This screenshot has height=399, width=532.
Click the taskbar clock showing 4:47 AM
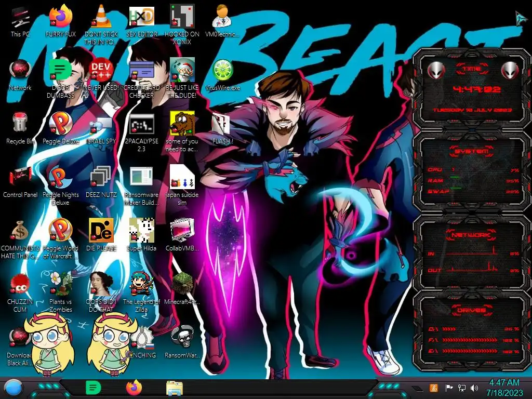(x=504, y=388)
